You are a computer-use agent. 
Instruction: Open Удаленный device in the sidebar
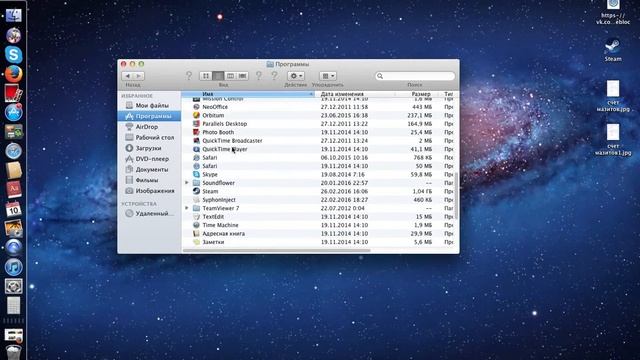149,213
